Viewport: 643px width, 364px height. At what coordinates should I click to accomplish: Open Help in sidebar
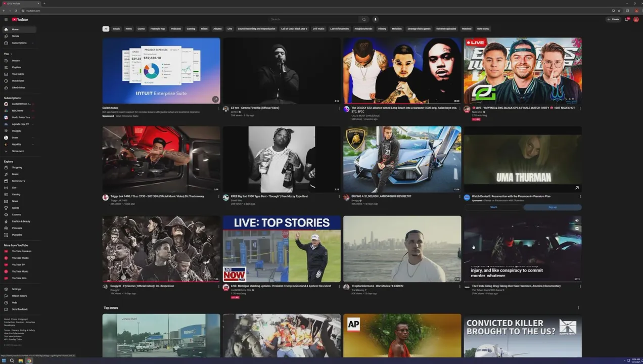[19, 302]
